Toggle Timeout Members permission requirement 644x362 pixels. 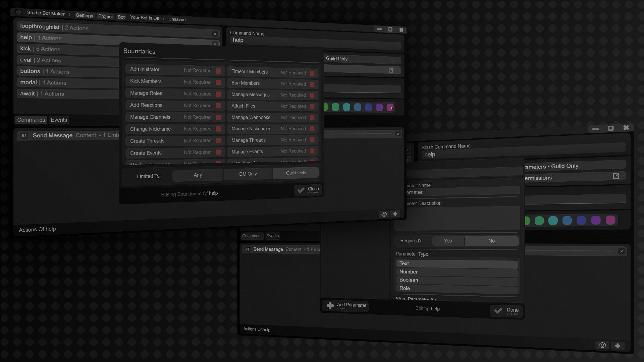(x=312, y=73)
